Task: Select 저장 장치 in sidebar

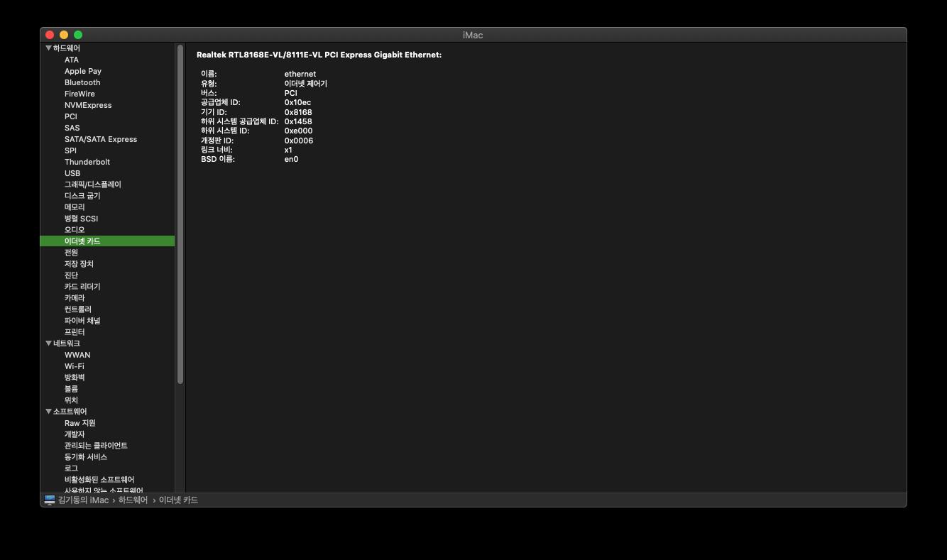Action: [x=79, y=264]
